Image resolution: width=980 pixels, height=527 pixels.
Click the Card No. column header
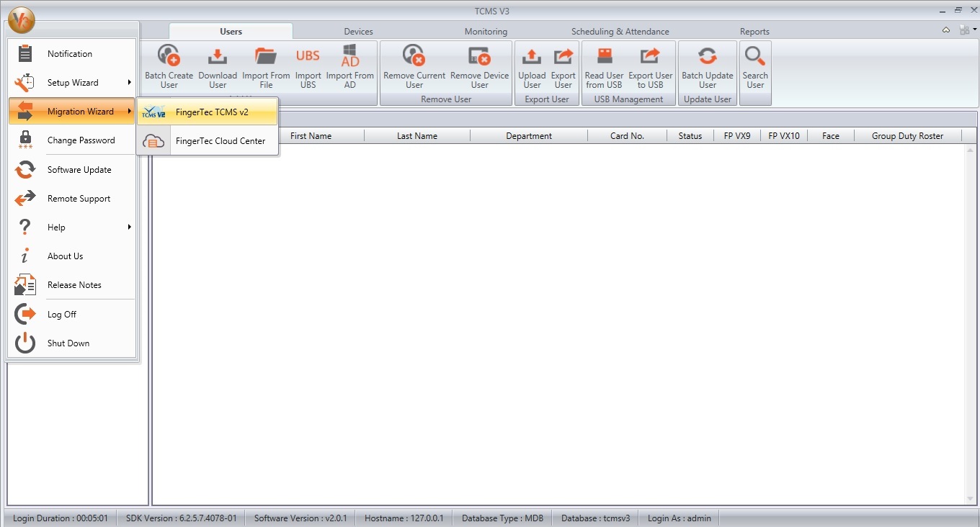pyautogui.click(x=628, y=136)
